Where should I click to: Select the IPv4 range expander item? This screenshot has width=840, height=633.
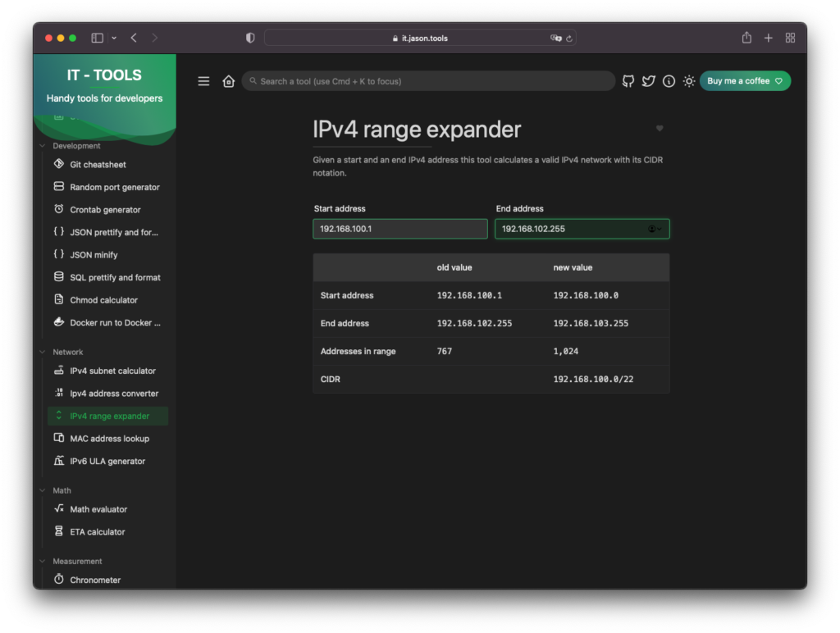[107, 416]
